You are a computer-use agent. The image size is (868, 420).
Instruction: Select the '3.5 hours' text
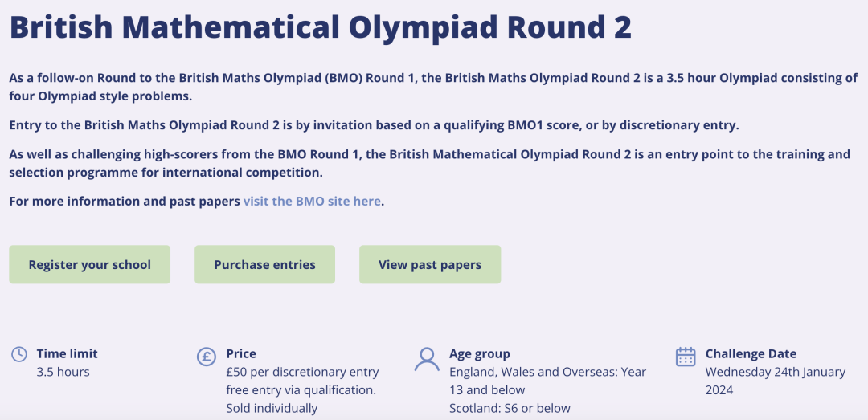(63, 372)
